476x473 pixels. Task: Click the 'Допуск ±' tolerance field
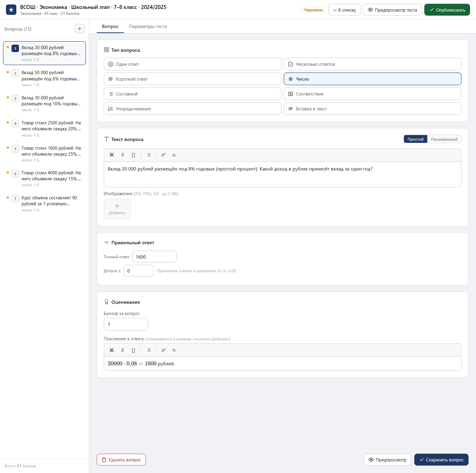(x=139, y=271)
